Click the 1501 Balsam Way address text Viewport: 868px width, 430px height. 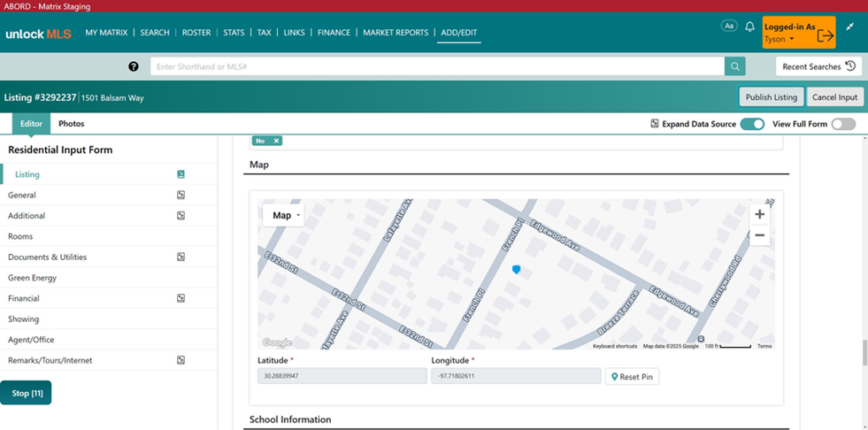tap(113, 98)
